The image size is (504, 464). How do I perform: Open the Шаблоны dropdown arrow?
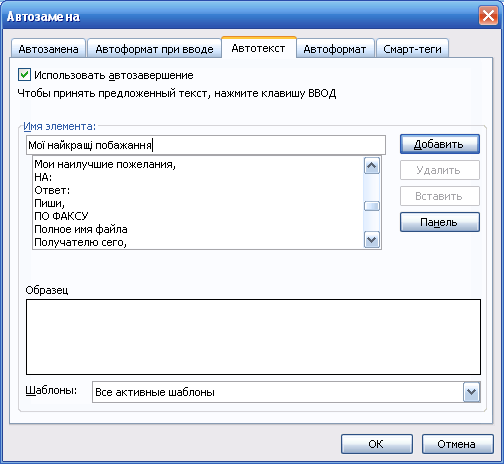[471, 392]
